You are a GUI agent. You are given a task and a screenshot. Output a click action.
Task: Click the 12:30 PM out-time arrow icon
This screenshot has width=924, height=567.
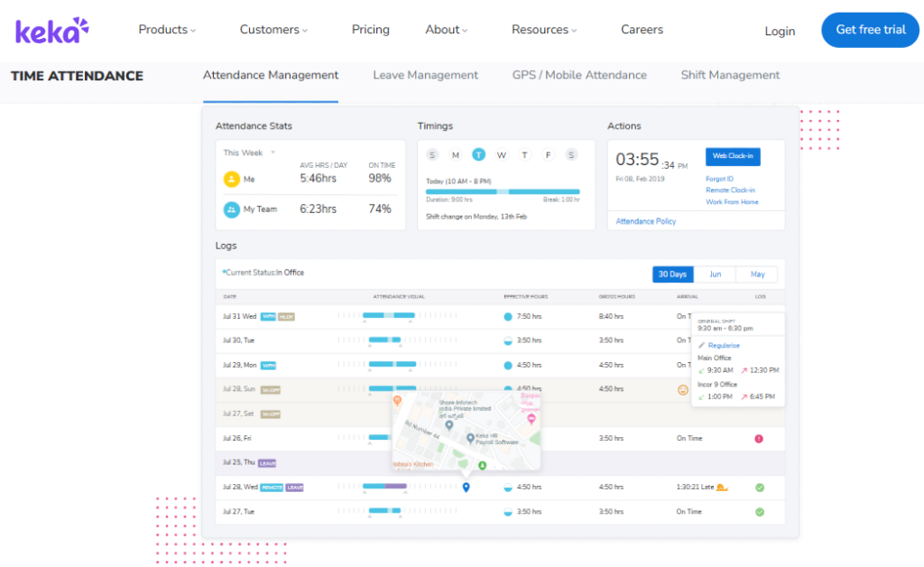click(744, 371)
